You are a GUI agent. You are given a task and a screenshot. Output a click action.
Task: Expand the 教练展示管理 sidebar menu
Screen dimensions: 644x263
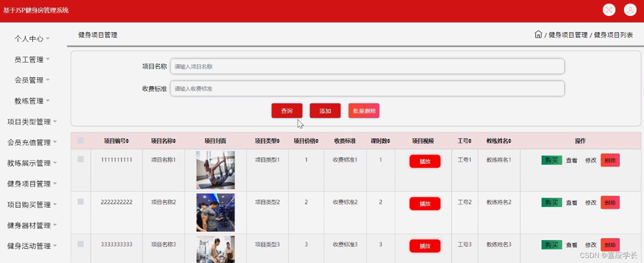pyautogui.click(x=32, y=163)
